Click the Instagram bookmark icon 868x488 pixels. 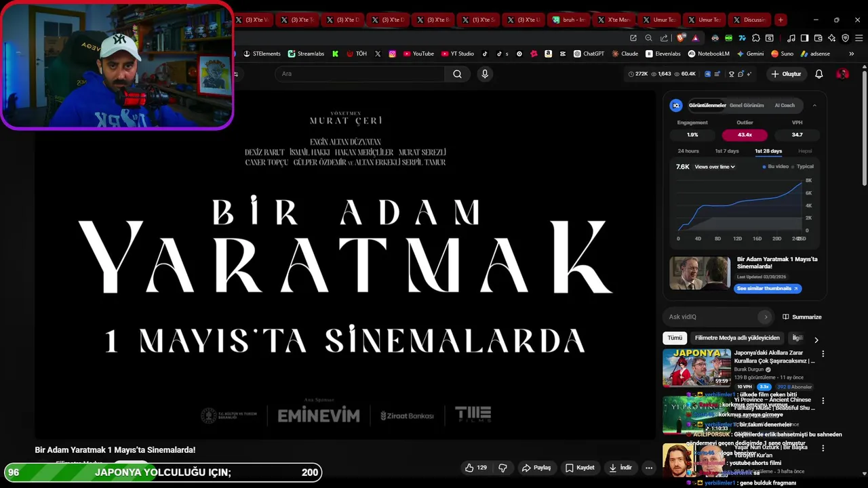tap(392, 54)
